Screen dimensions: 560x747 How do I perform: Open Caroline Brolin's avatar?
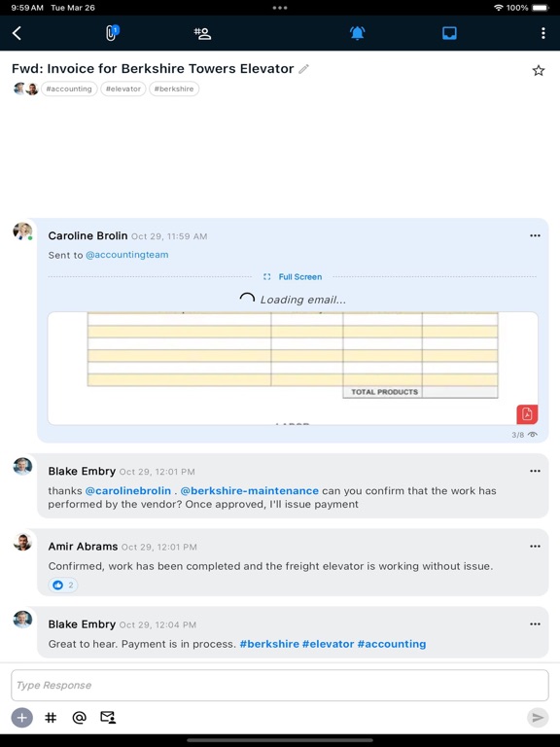(22, 231)
